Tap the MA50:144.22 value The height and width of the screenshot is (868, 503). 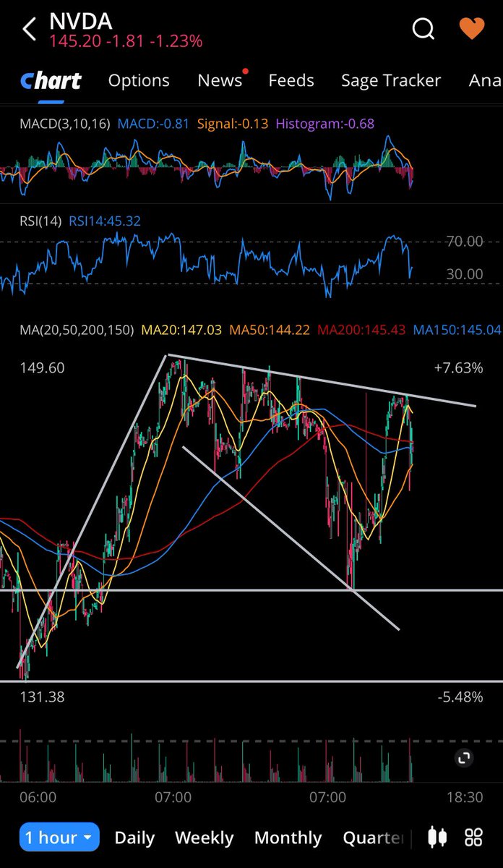pos(270,330)
